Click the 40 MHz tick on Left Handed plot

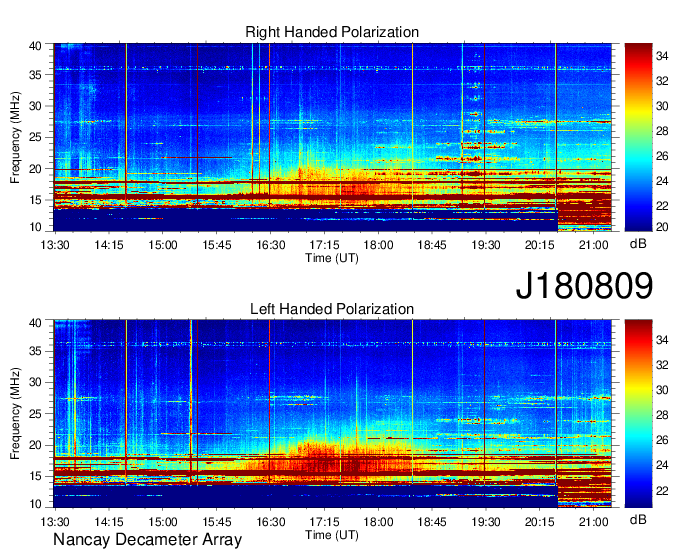tap(35, 323)
